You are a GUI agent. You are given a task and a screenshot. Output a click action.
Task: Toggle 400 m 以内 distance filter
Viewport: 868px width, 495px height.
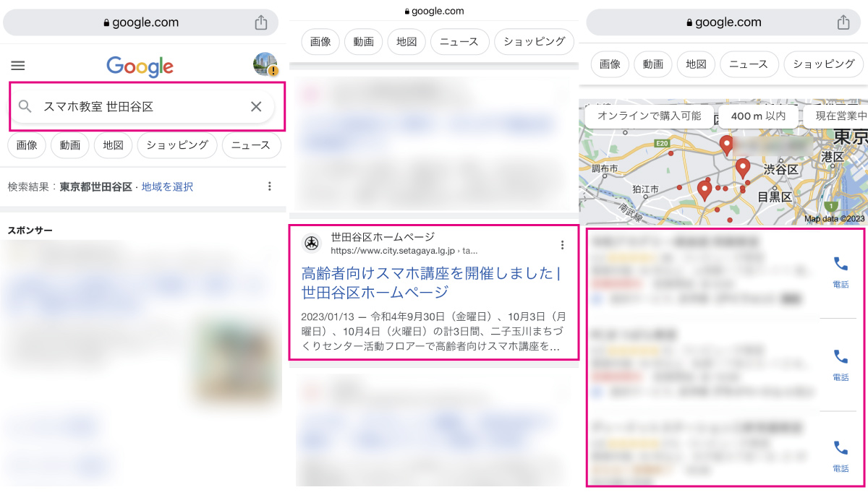[x=758, y=116]
